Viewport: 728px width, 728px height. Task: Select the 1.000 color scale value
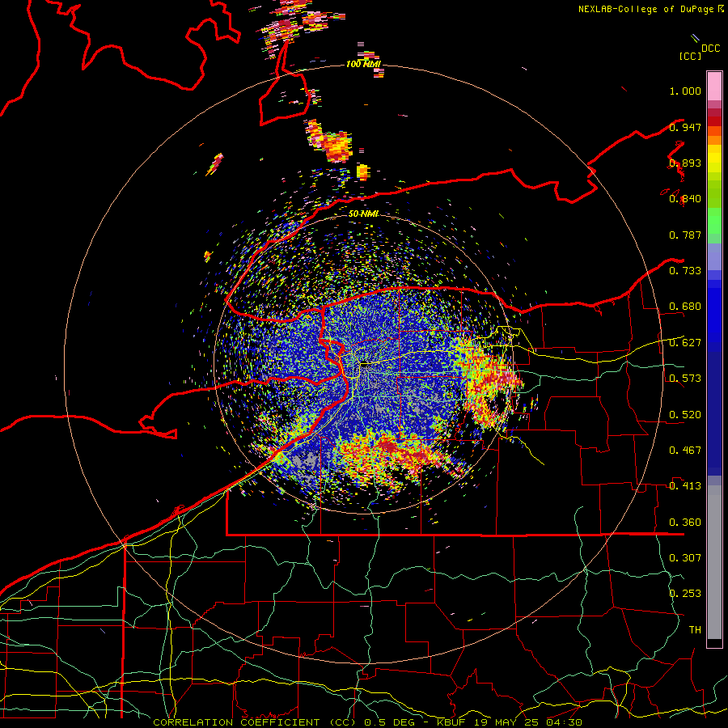(x=685, y=91)
